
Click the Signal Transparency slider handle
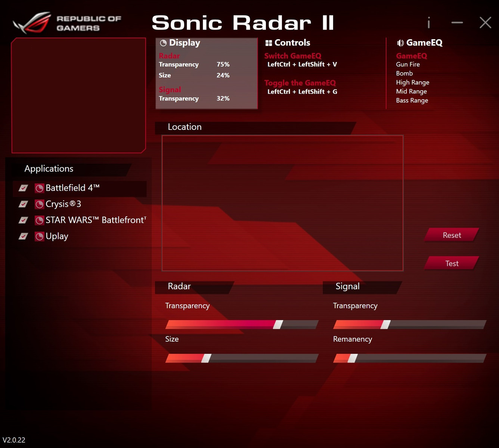tap(385, 324)
